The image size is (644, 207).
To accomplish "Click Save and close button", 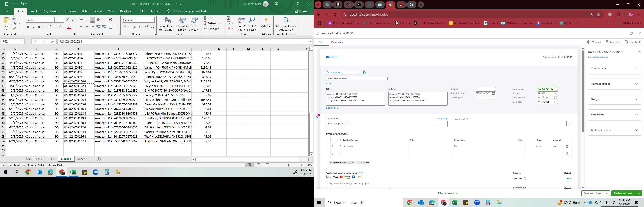I will click(592, 193).
